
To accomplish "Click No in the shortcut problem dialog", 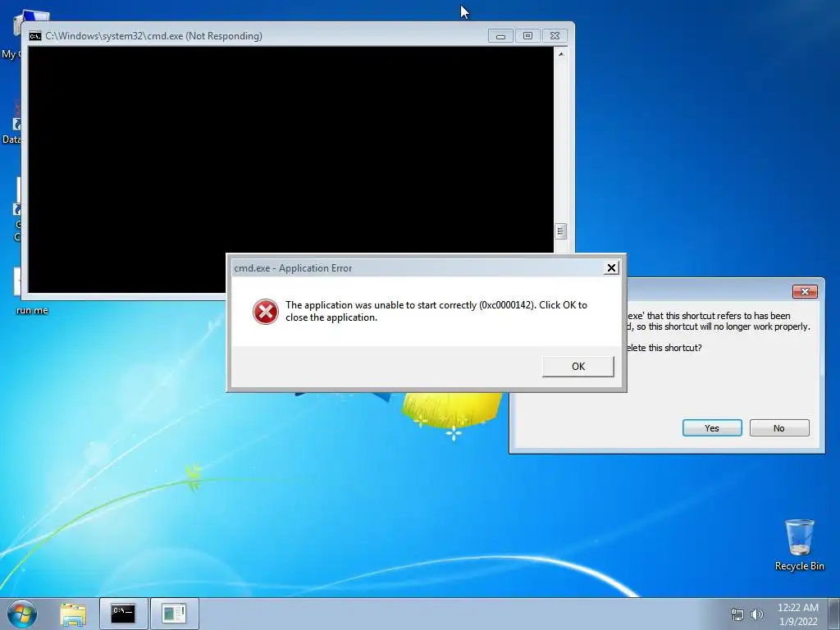I will click(x=779, y=428).
